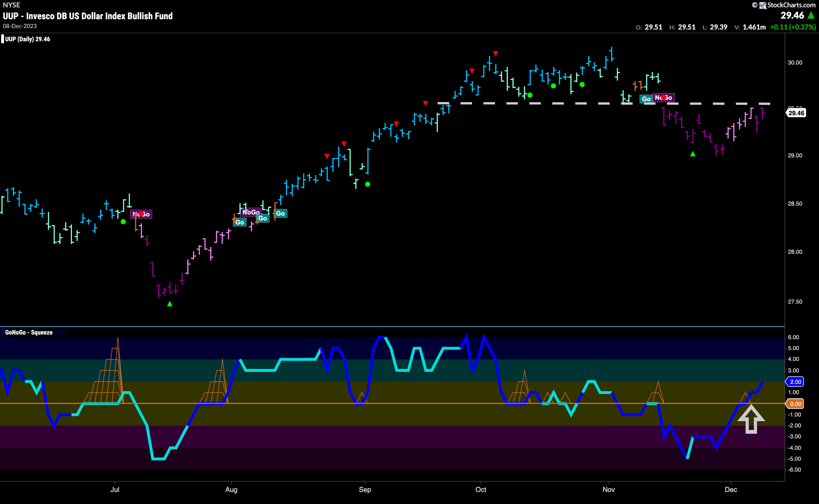The image size is (819, 504).
Task: Click the Jul label on the time axis
Action: 115,489
